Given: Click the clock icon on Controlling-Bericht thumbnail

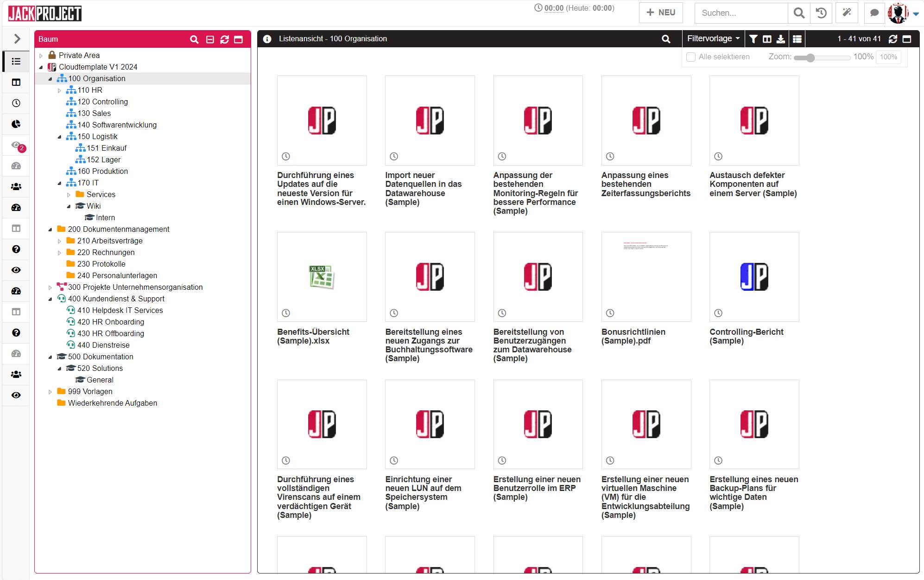Looking at the screenshot, I should pyautogui.click(x=718, y=313).
